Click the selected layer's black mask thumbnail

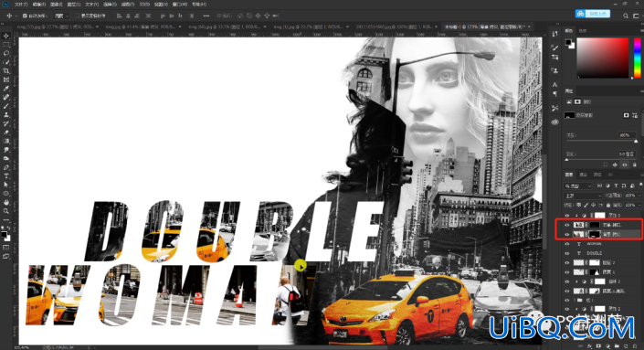(x=595, y=234)
